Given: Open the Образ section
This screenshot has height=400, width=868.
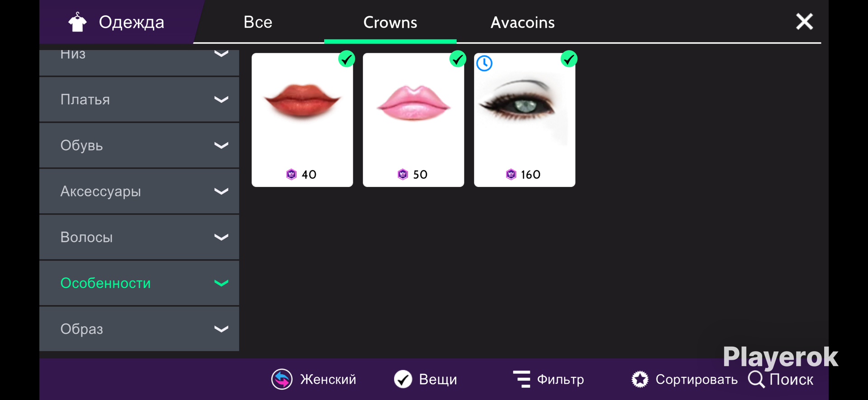Looking at the screenshot, I should click(x=139, y=329).
